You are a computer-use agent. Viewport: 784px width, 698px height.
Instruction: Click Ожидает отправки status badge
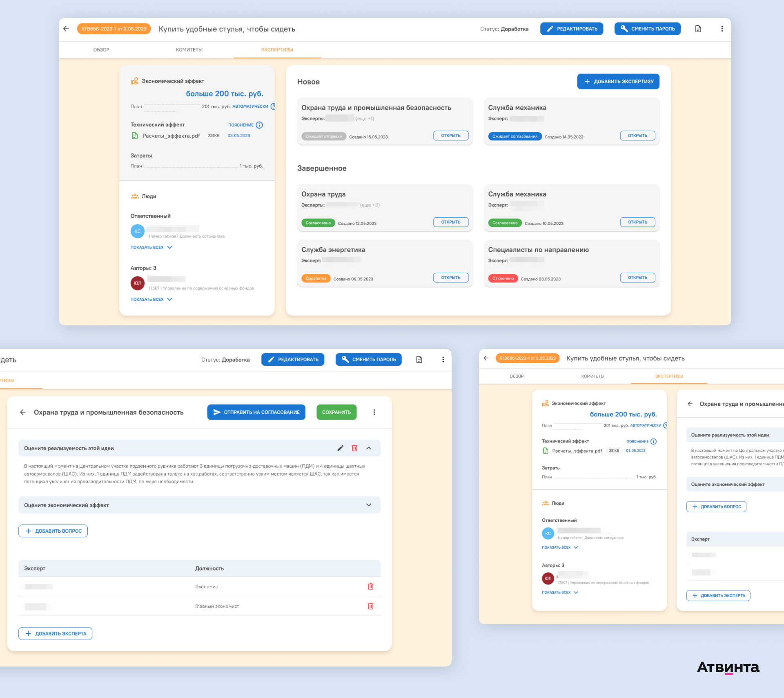tap(324, 136)
